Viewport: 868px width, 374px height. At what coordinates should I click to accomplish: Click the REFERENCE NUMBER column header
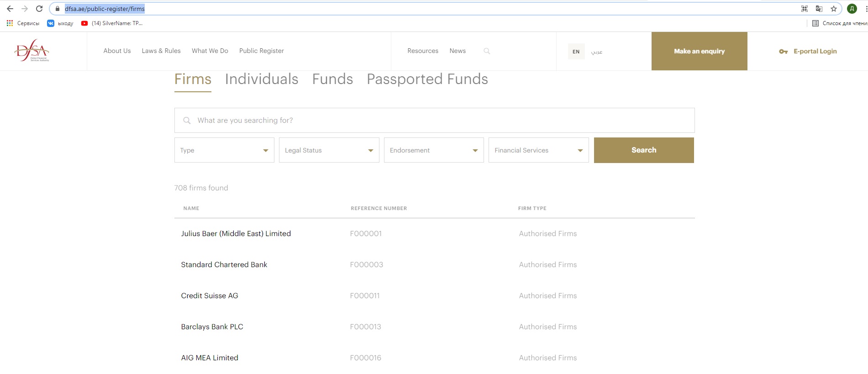(379, 208)
